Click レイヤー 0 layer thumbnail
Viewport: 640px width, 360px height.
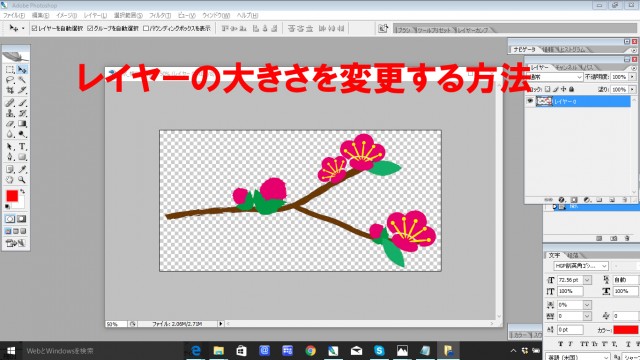544,101
